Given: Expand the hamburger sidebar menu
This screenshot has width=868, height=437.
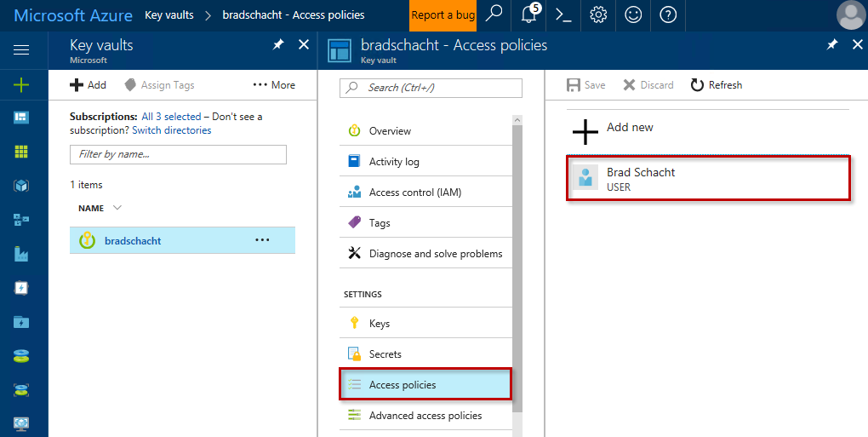Looking at the screenshot, I should point(21,50).
